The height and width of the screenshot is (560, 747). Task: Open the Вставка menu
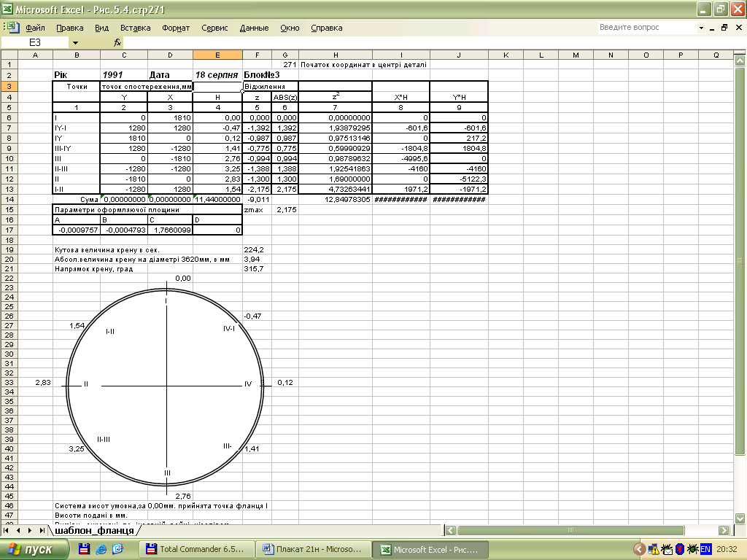[x=135, y=28]
